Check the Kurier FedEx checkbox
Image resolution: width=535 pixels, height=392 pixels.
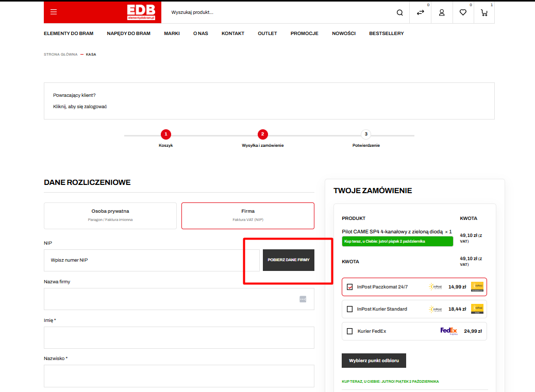pyautogui.click(x=350, y=331)
